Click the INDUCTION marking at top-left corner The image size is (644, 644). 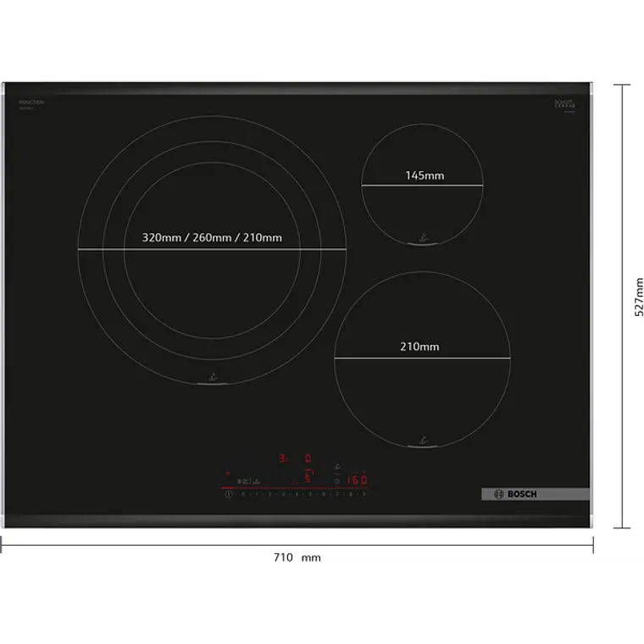coord(31,103)
